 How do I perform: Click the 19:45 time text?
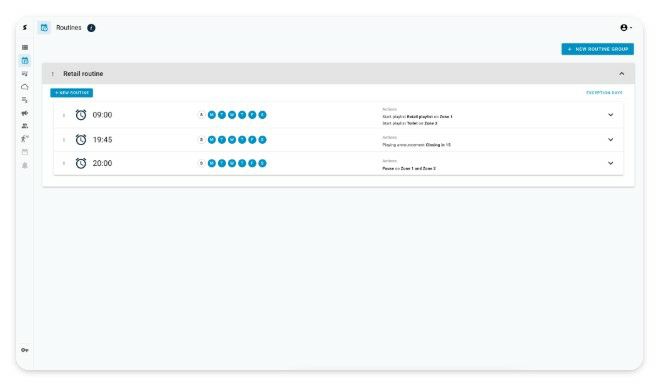(x=102, y=140)
